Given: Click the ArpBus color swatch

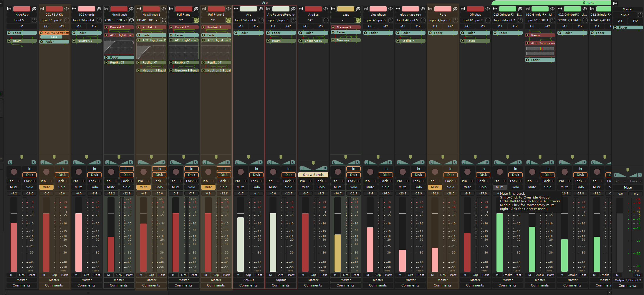Looking at the screenshot, I should (x=313, y=9).
